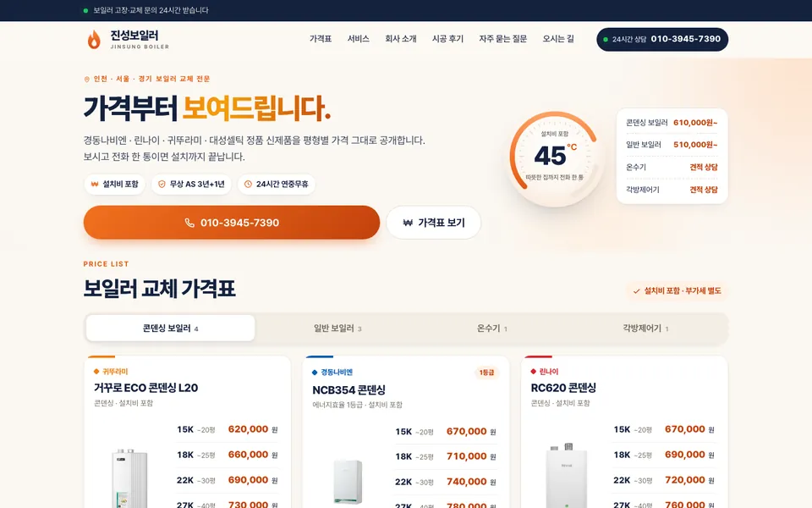The image size is (812, 508).
Task: Click the phone icon on orange call button
Action: [x=189, y=223]
